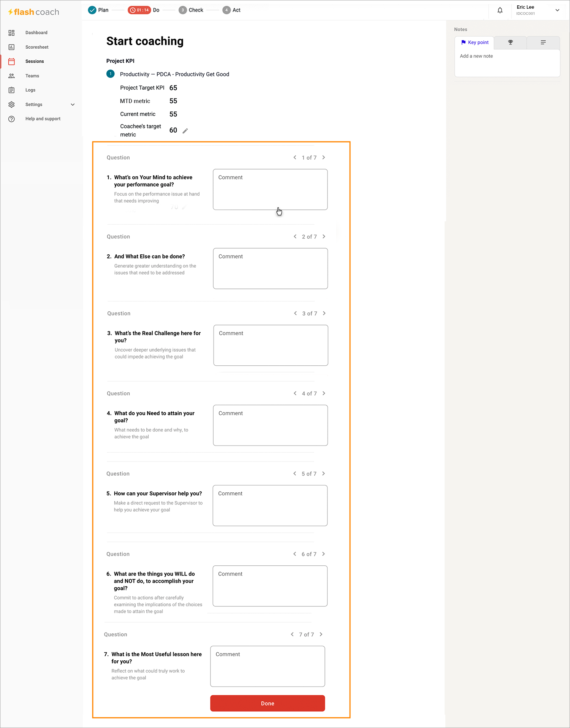Screen dimensions: 570x728
Task: Switch to the trophy notes tab
Action: point(510,43)
